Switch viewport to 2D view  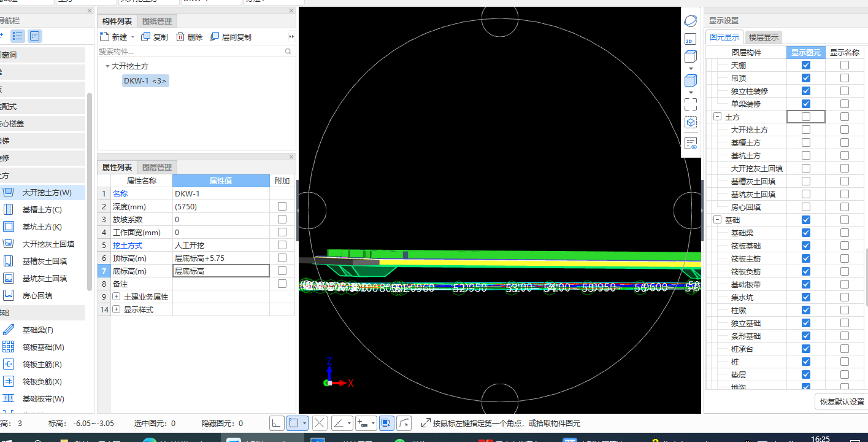pos(691,39)
